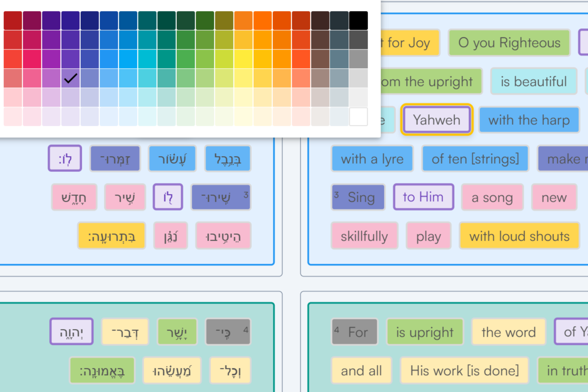Viewport: 588px width, 392px height.
Task: Select the highlighted Yahweh word tile
Action: [x=436, y=120]
